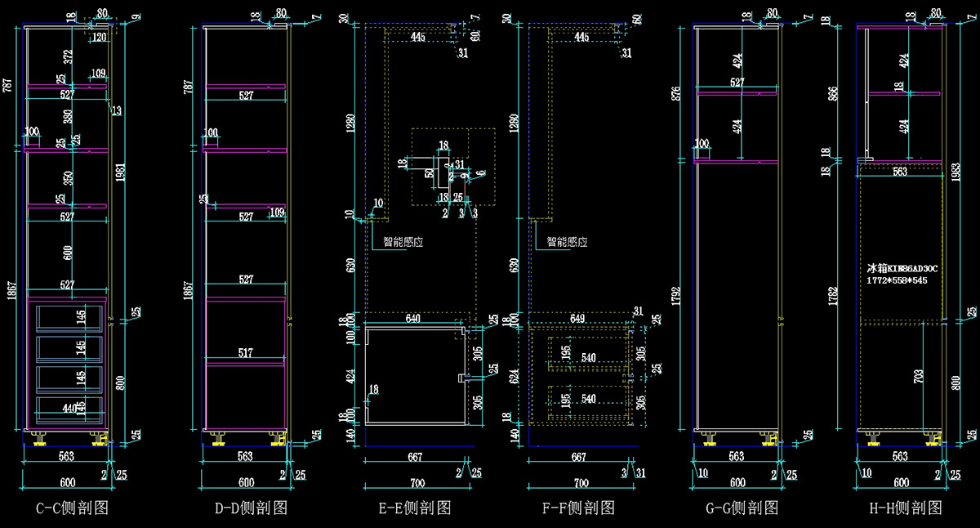980x528 pixels.
Task: Select the 703 dimension in H-H section
Action: coord(919,377)
